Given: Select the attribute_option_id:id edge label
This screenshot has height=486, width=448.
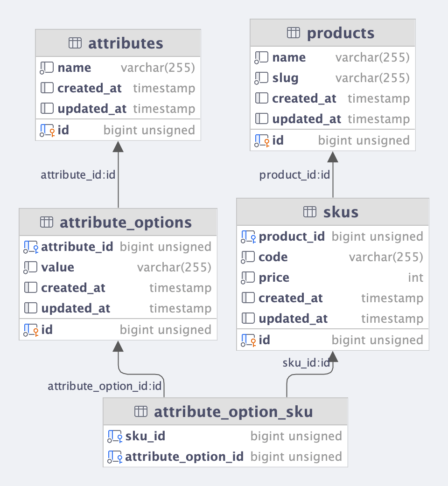Looking at the screenshot, I should pos(105,386).
